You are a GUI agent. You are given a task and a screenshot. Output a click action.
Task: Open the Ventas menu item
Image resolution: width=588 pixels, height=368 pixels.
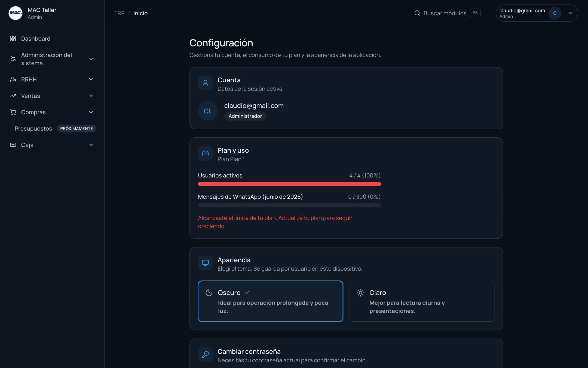coord(52,96)
